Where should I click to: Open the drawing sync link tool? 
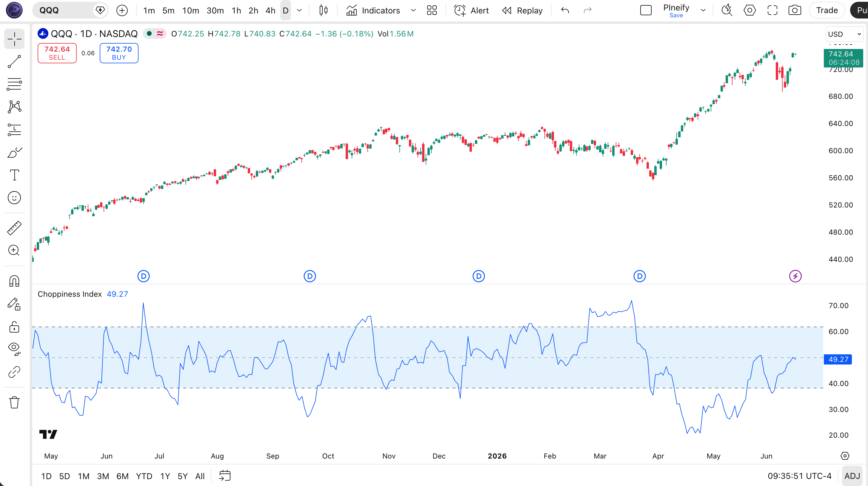click(x=14, y=372)
